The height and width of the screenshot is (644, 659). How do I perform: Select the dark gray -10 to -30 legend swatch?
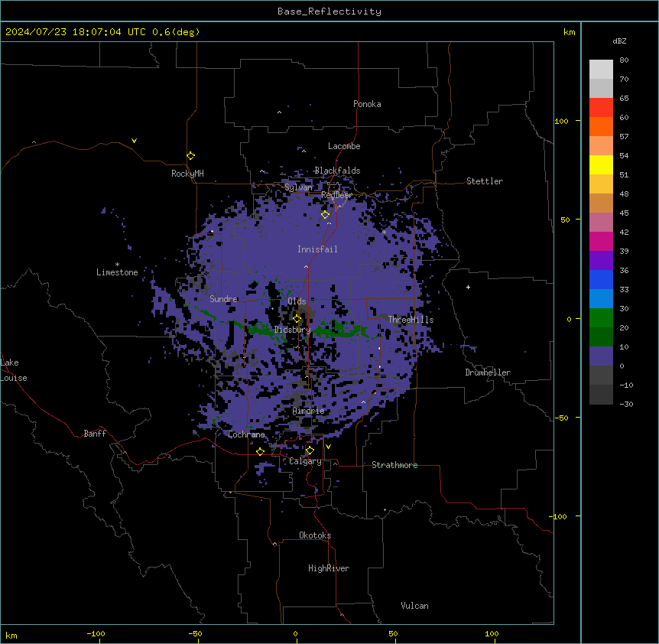601,395
